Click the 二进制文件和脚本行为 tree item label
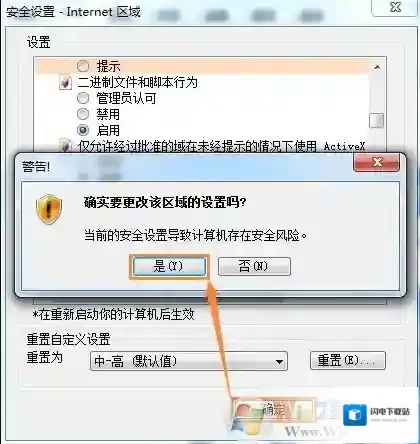Viewport: 420px width, 444px height. coord(137,82)
